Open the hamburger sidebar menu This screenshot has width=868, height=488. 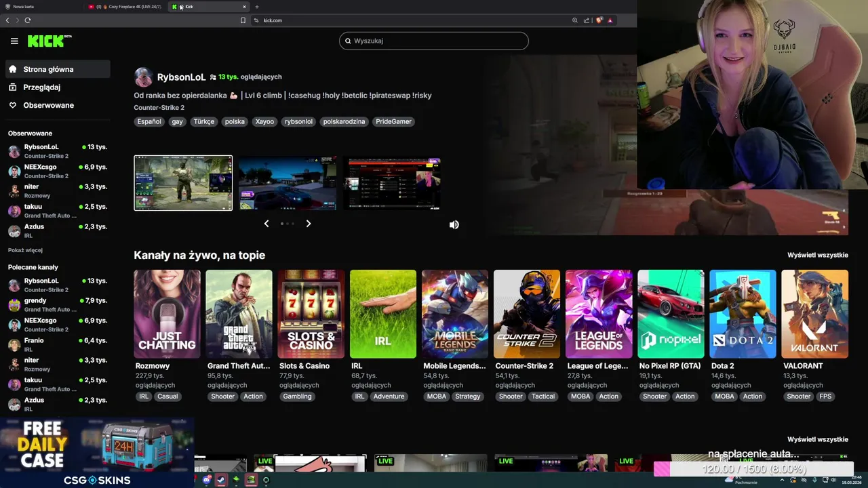pyautogui.click(x=14, y=41)
